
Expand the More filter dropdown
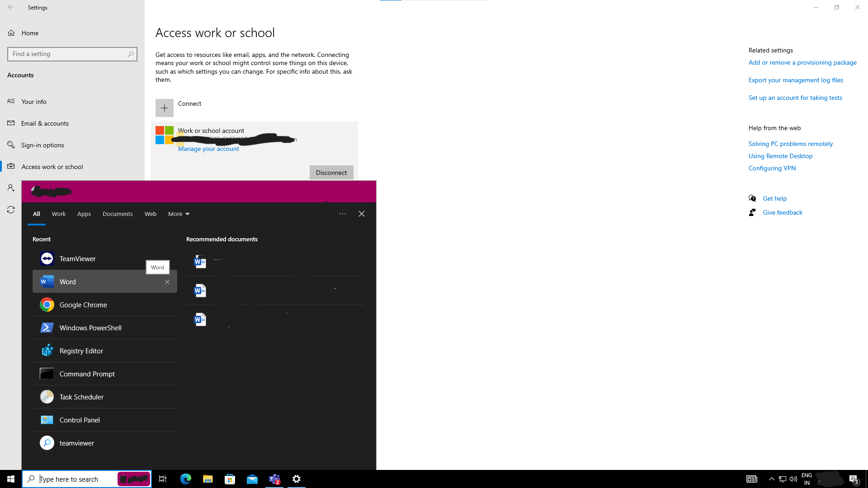pos(179,214)
